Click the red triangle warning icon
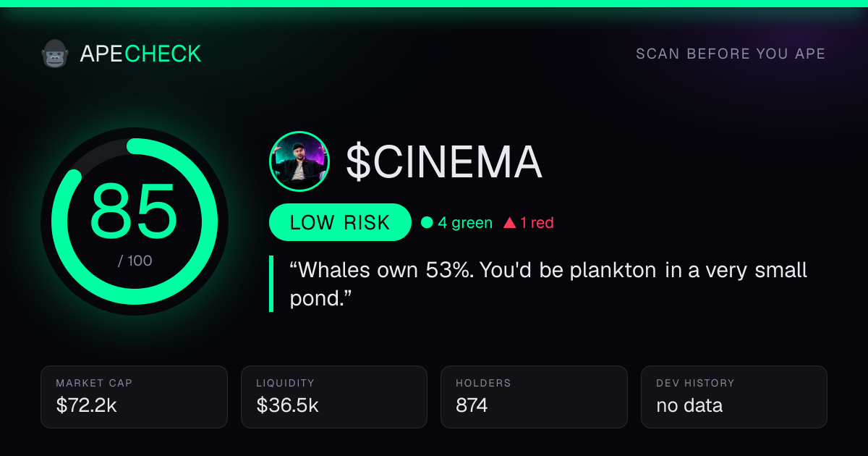Viewport: 868px width, 456px height. [509, 223]
